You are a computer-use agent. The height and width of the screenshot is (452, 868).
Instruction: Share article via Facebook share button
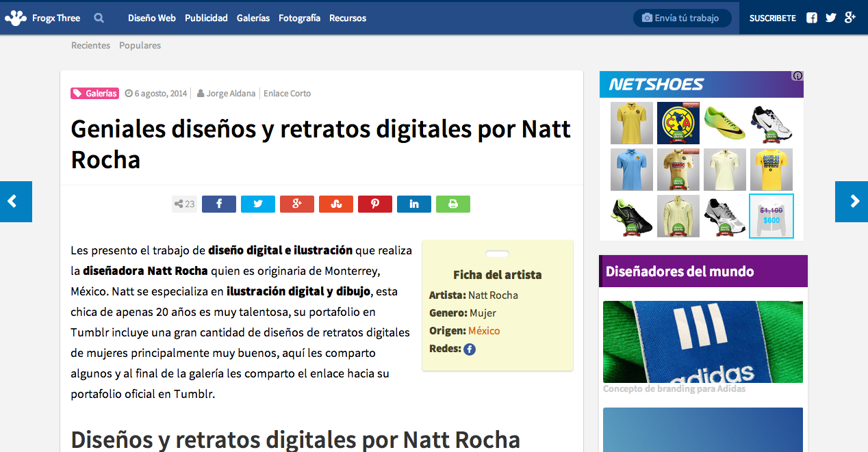pos(219,204)
